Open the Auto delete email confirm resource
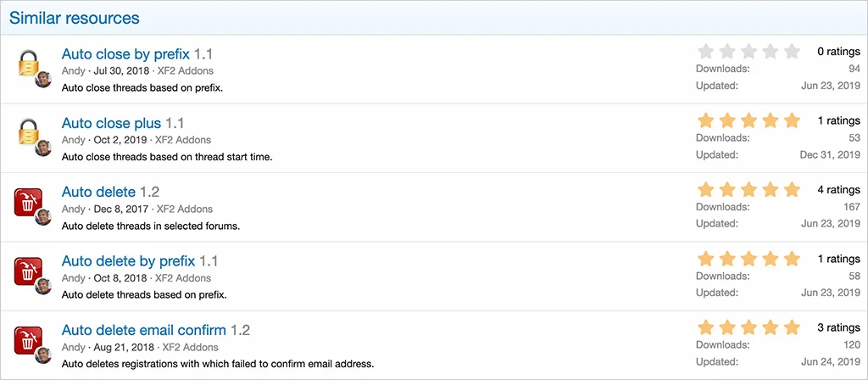This screenshot has width=868, height=380. click(x=143, y=331)
